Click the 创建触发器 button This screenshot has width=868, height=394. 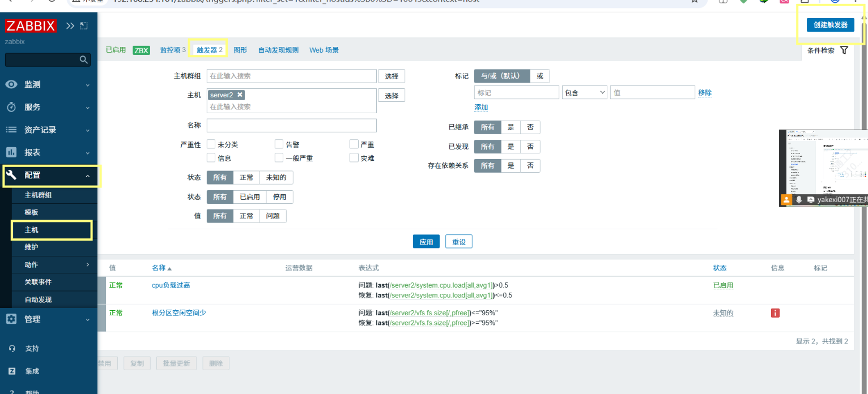[x=831, y=25]
